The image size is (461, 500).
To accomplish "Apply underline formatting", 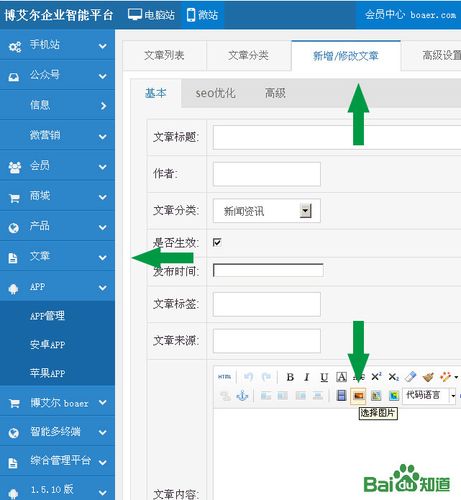I will [x=324, y=377].
